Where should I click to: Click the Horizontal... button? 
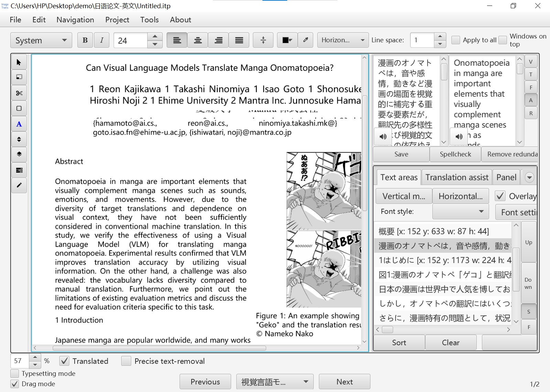pyautogui.click(x=461, y=196)
